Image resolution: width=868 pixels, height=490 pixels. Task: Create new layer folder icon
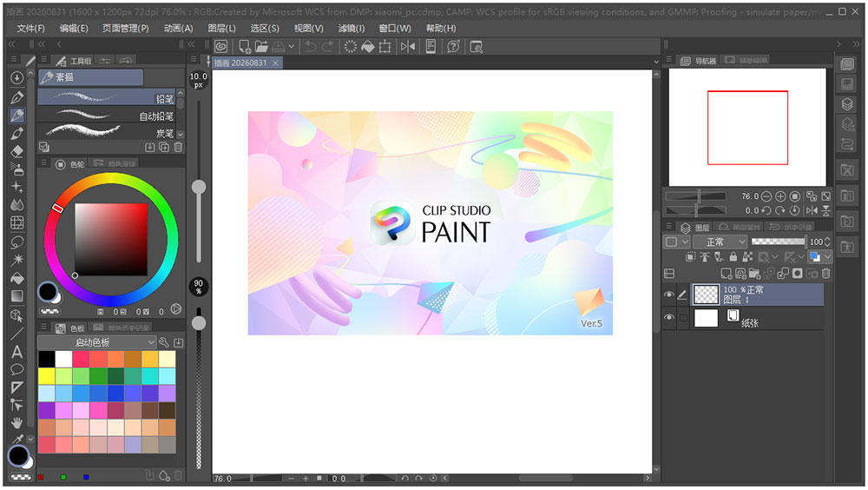click(x=754, y=274)
